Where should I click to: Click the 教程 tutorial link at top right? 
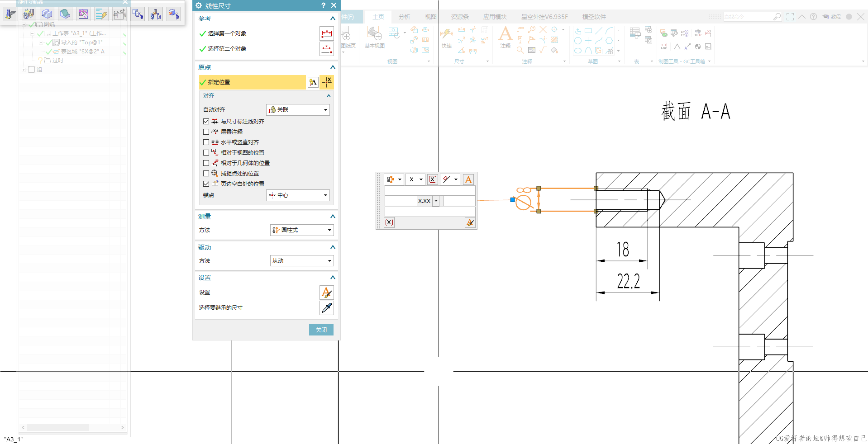click(x=832, y=17)
